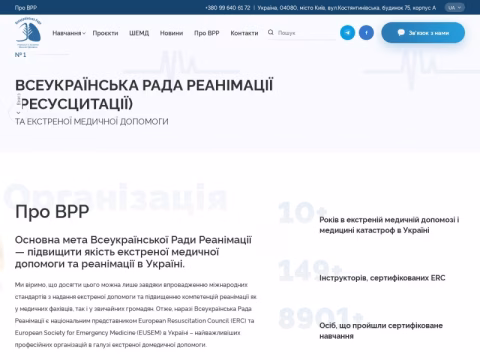
Task: Open the UA language dropdown
Action: coord(455,7)
